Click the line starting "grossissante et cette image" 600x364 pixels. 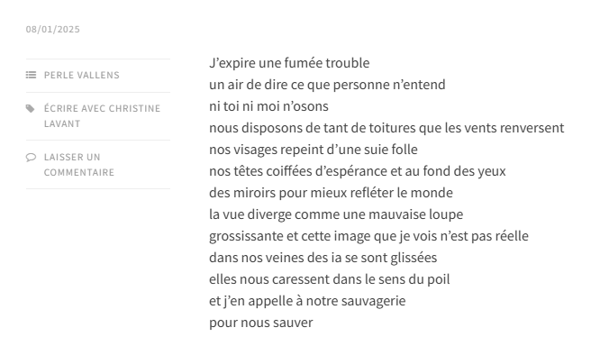pyautogui.click(x=368, y=236)
